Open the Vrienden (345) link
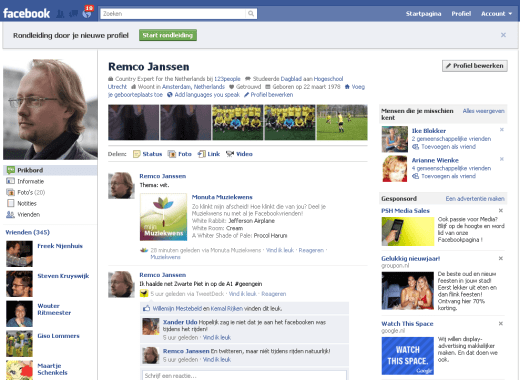 click(x=28, y=232)
